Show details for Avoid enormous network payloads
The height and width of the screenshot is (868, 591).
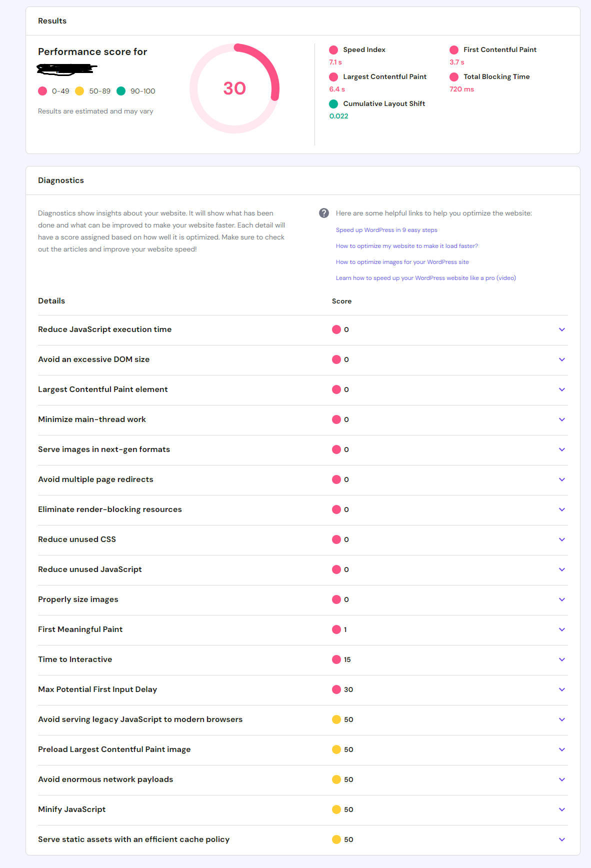(562, 779)
